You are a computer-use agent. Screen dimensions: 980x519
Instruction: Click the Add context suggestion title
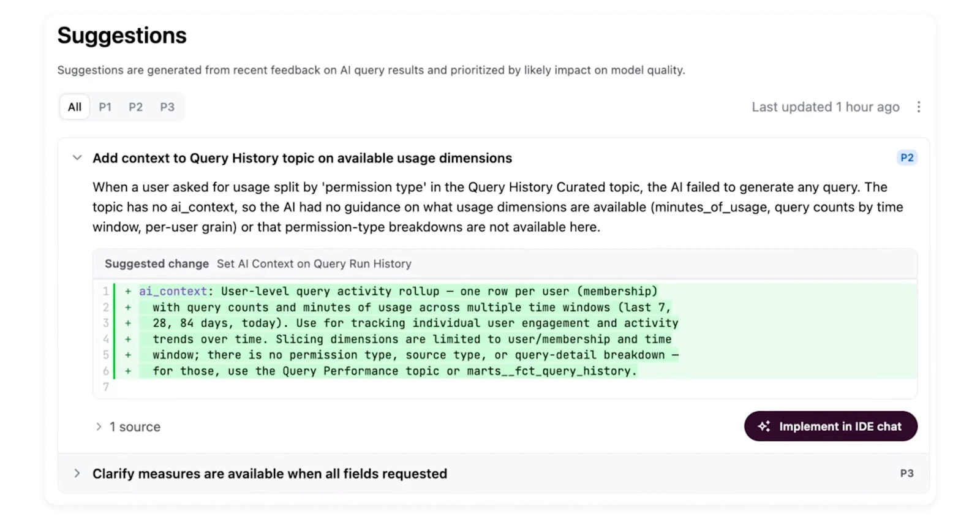click(x=302, y=158)
